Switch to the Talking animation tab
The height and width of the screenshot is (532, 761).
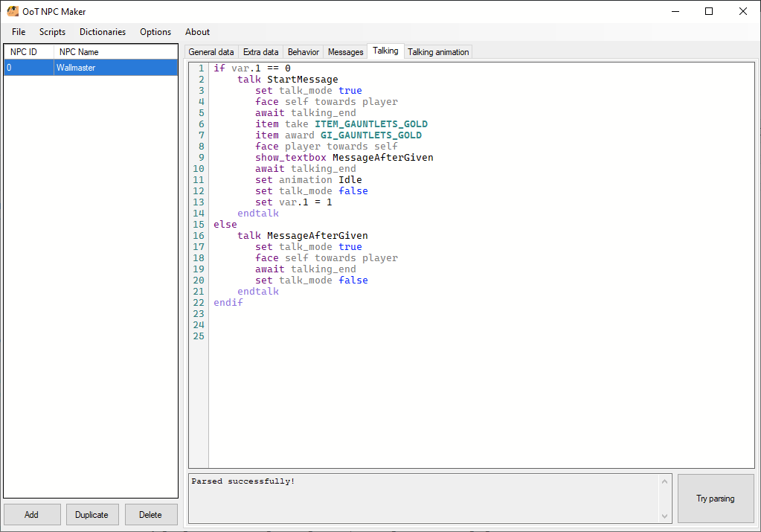437,51
